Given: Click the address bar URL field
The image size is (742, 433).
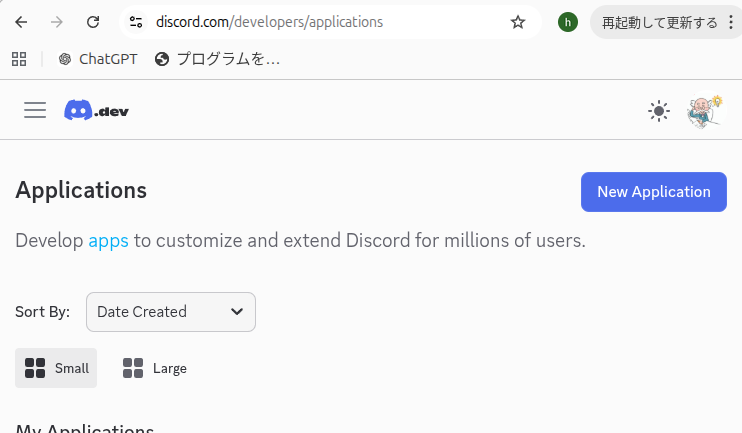Looking at the screenshot, I should (320, 22).
